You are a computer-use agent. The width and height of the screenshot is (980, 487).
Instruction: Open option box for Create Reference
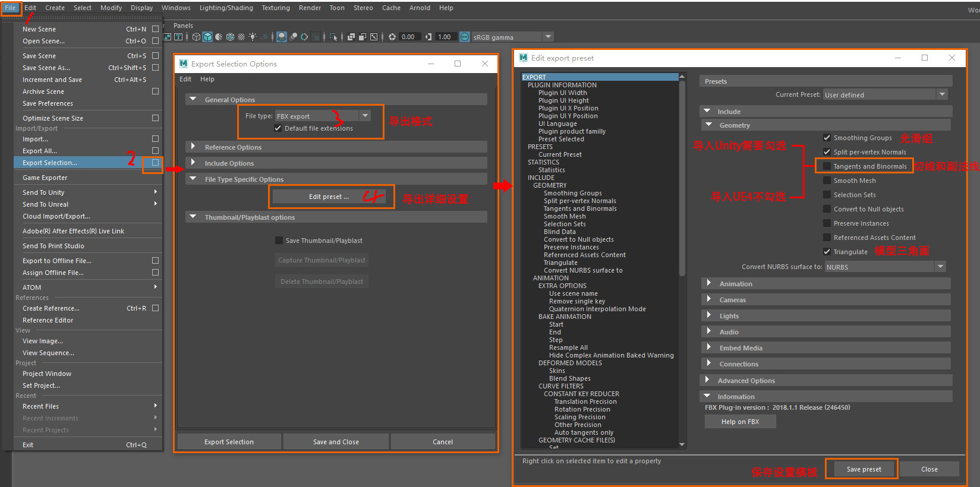click(155, 308)
